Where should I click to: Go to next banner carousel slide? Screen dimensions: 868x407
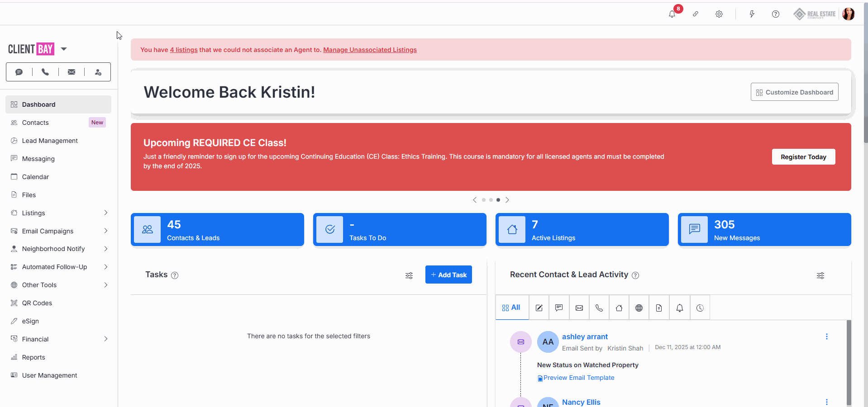(507, 200)
